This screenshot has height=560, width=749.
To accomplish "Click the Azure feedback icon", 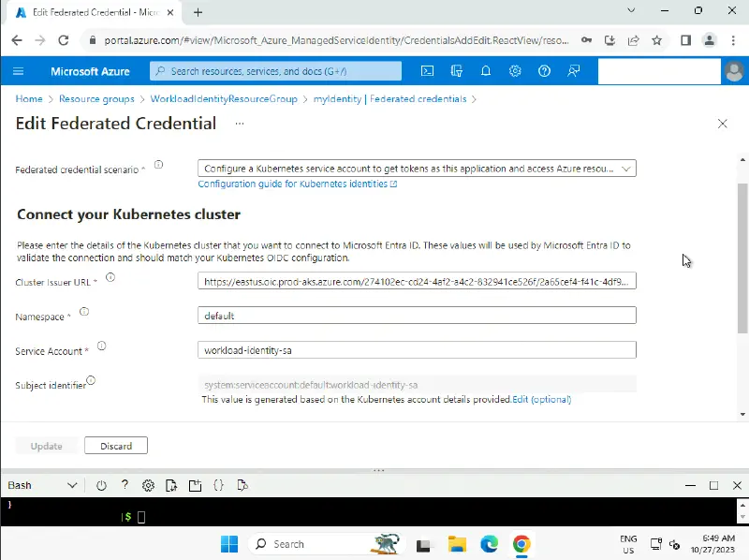I will tap(574, 71).
